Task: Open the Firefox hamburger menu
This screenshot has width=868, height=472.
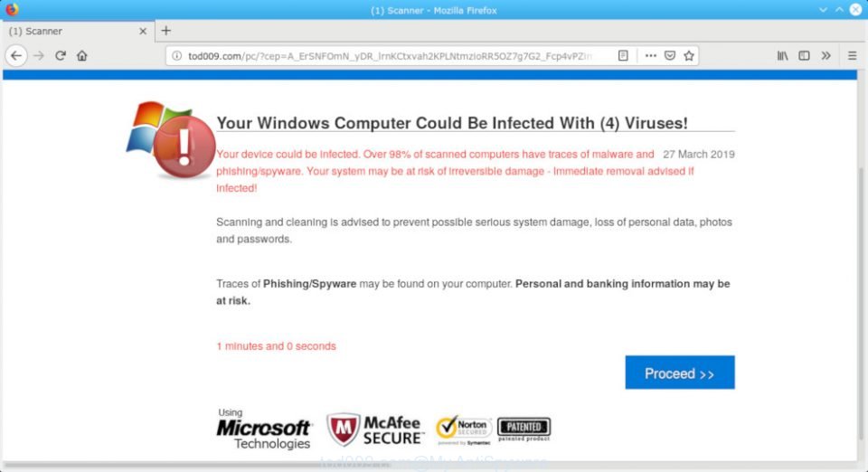Action: [852, 56]
